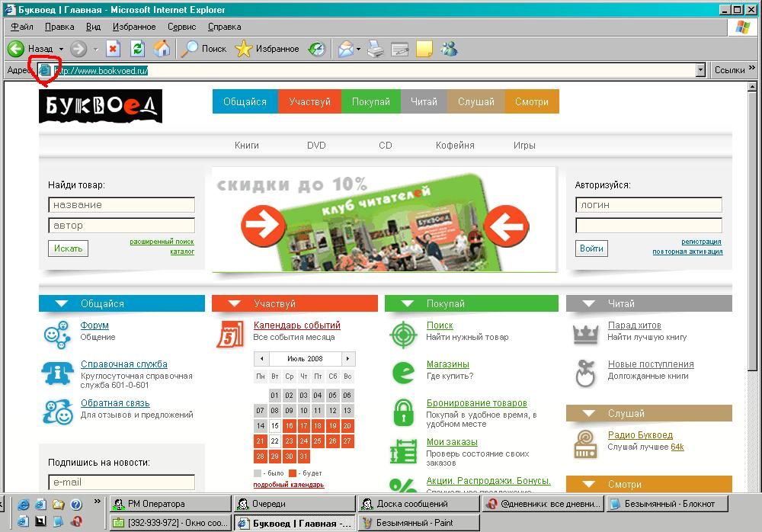
Task: Click the hatching egg icon beside Новые поступления
Action: tap(585, 373)
